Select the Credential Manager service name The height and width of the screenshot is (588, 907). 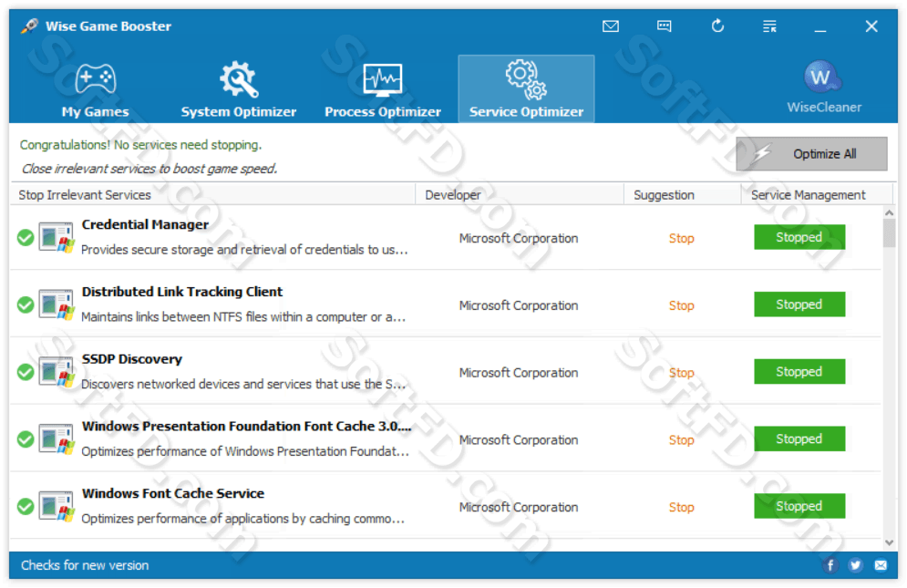(145, 224)
